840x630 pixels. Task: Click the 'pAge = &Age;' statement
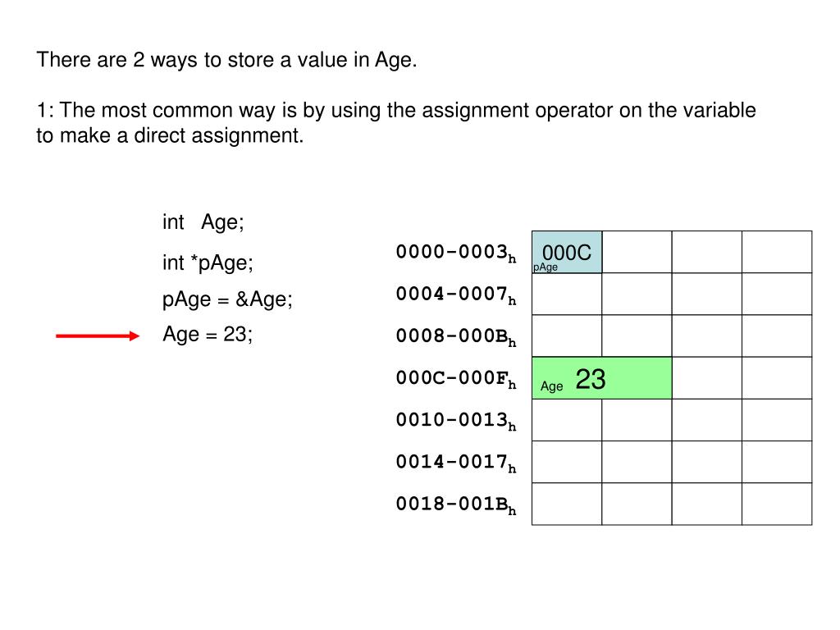point(228,299)
